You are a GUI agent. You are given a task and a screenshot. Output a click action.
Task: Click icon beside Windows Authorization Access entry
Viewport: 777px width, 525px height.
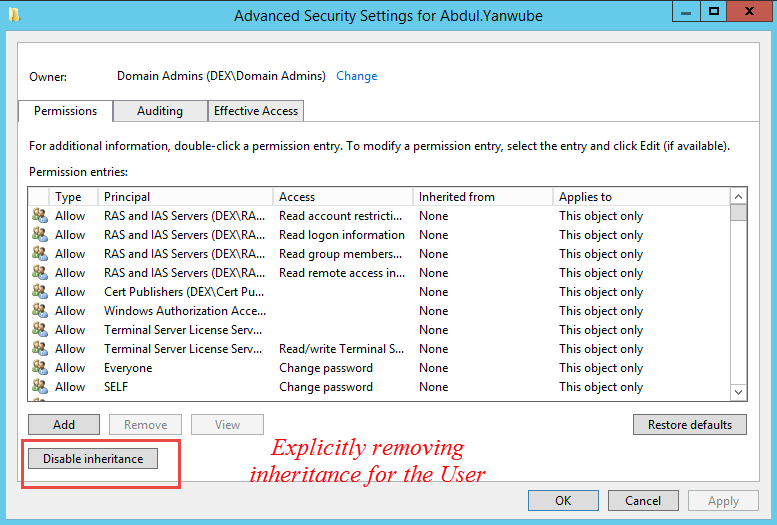[40, 311]
